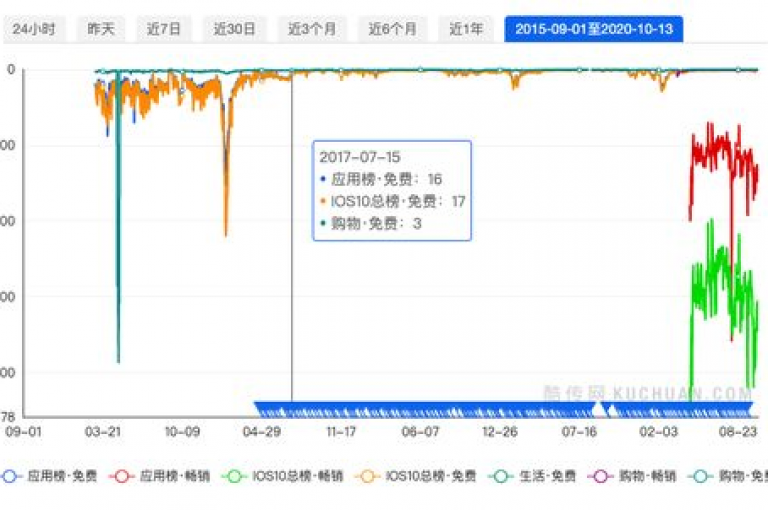
Task: Click the 08-23 x-axis label
Action: 738,432
